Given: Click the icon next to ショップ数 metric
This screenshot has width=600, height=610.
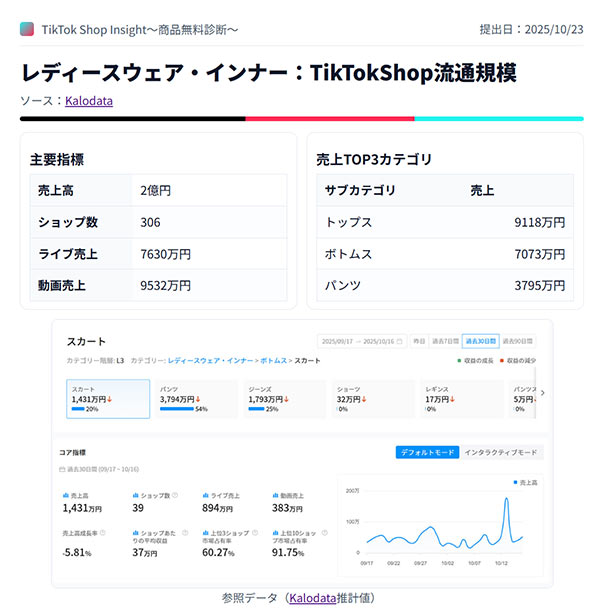Looking at the screenshot, I should coord(136,495).
